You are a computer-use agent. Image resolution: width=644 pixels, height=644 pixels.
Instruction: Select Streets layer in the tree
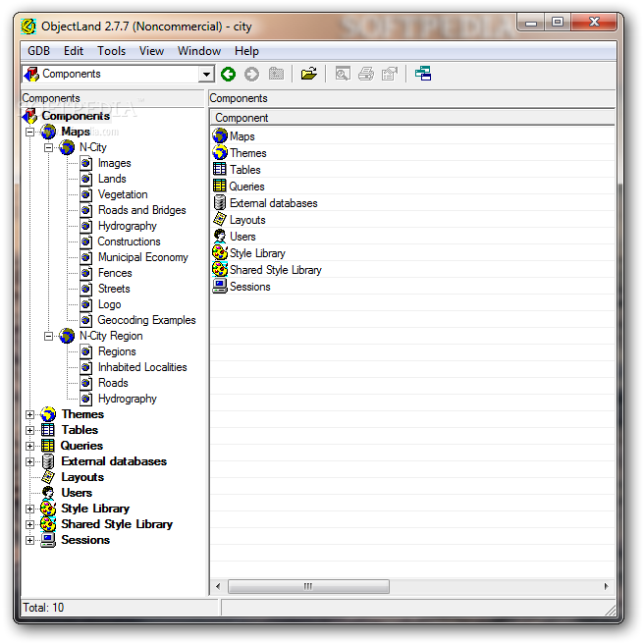pos(114,289)
